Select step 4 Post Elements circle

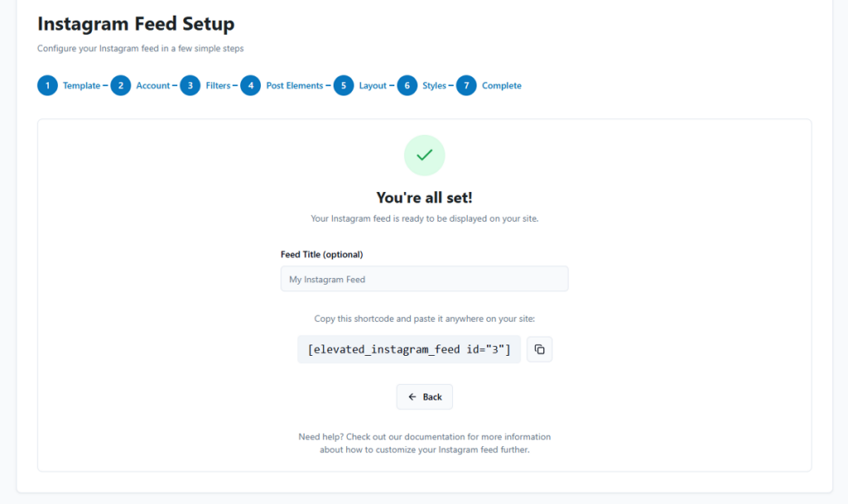[250, 85]
